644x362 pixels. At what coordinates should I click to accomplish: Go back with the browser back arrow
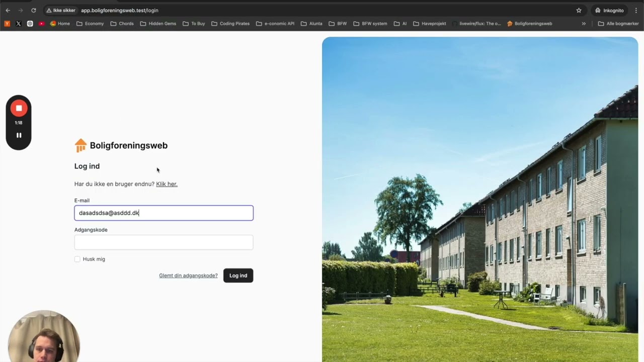pyautogui.click(x=8, y=10)
